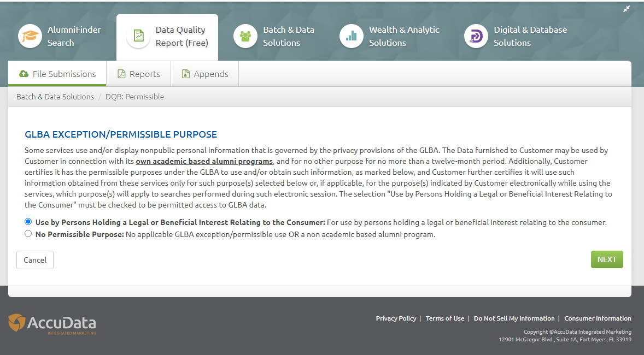Open Do Not Sell My Information link
644x355 pixels.
coord(514,318)
